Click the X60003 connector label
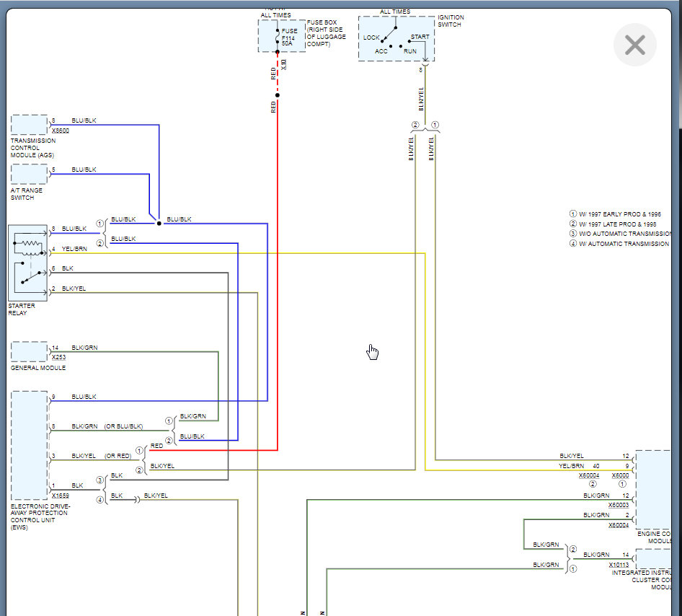Viewport: 682px width, 616px height. point(619,505)
